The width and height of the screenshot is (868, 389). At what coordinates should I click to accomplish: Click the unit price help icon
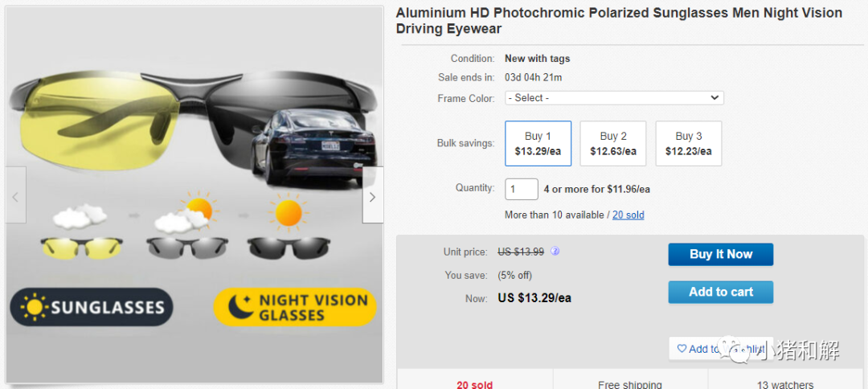click(555, 252)
